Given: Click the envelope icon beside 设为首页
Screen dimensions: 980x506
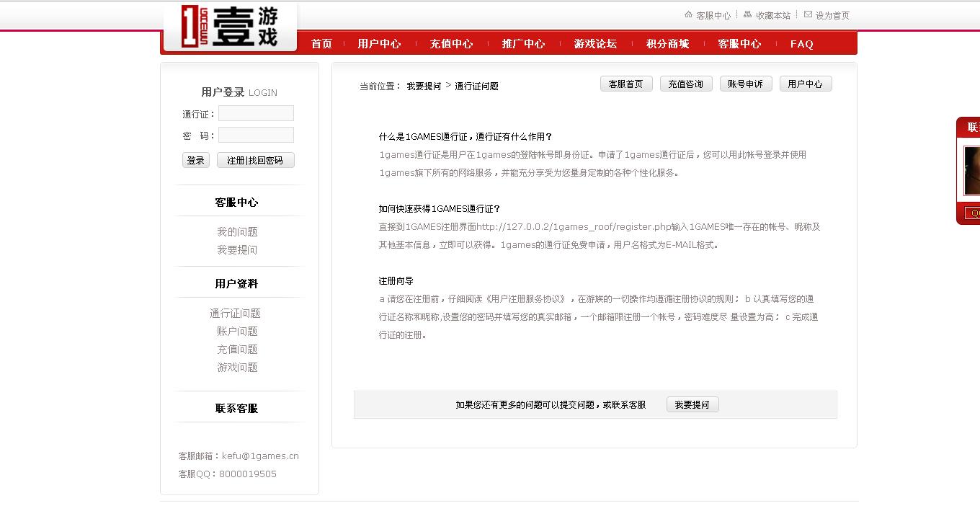Looking at the screenshot, I should click(x=809, y=14).
